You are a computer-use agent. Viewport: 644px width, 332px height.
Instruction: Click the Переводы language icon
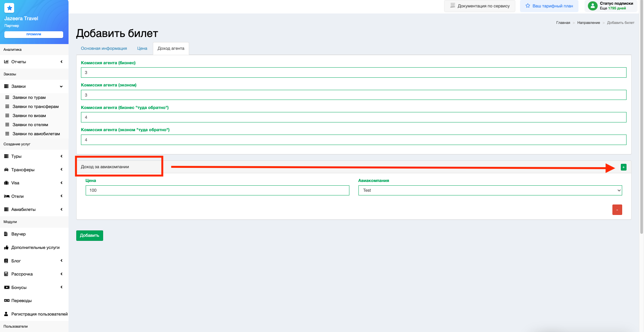(x=6, y=301)
